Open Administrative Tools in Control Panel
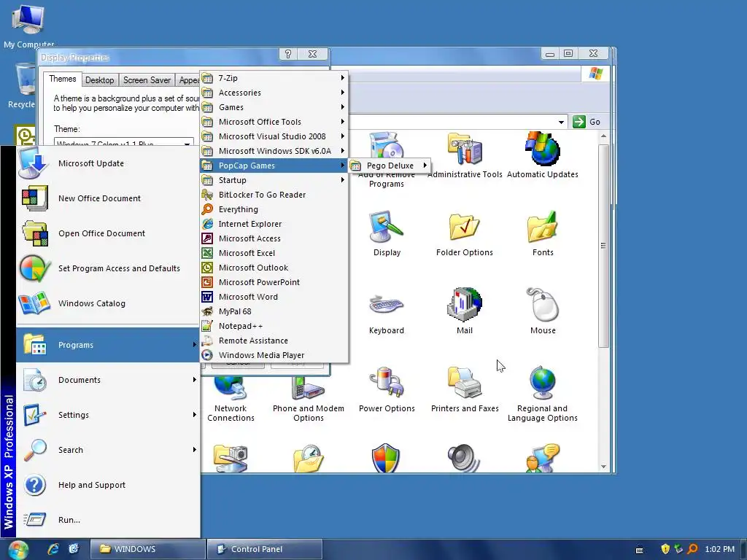 [x=465, y=155]
